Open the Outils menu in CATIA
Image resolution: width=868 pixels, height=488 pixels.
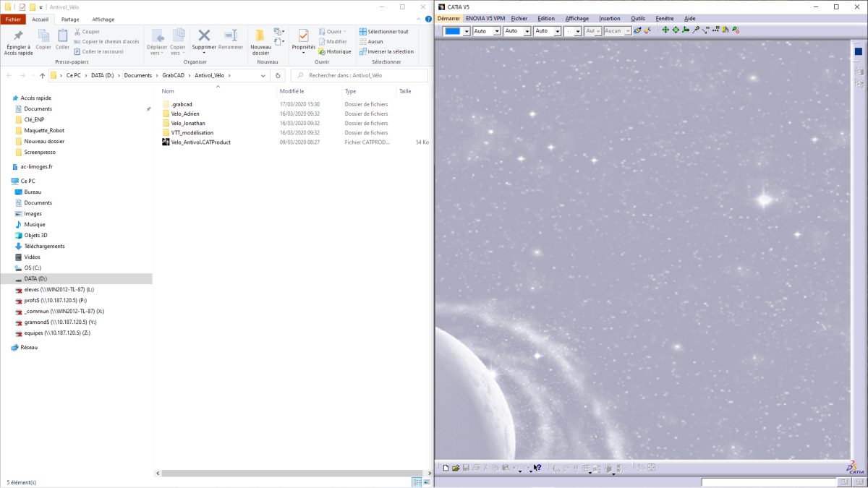click(x=637, y=18)
